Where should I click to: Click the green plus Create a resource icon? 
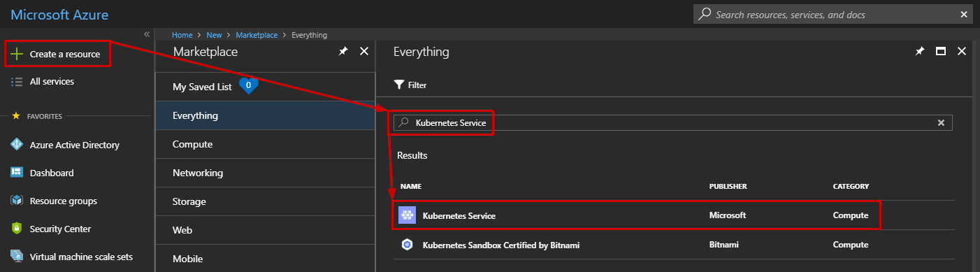(x=17, y=54)
